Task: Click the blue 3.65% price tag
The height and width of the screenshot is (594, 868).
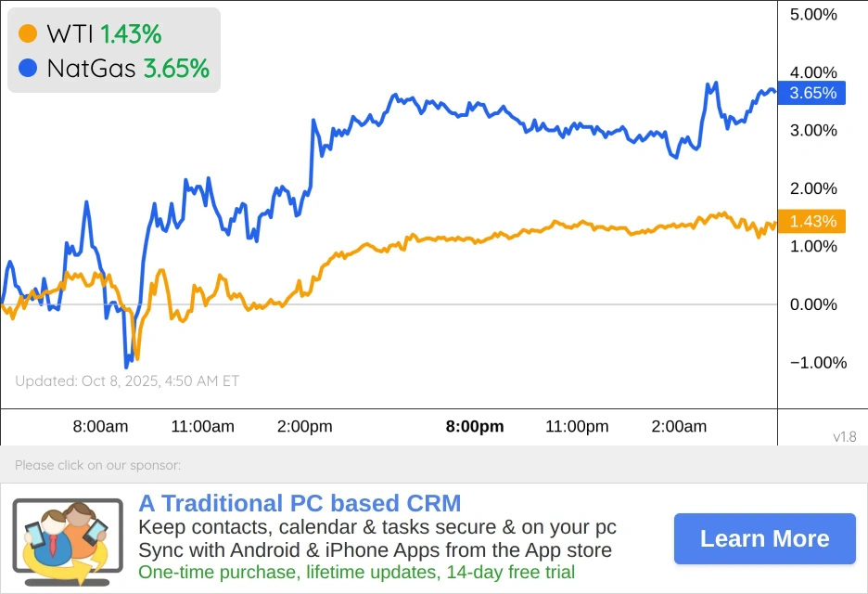Action: click(812, 93)
